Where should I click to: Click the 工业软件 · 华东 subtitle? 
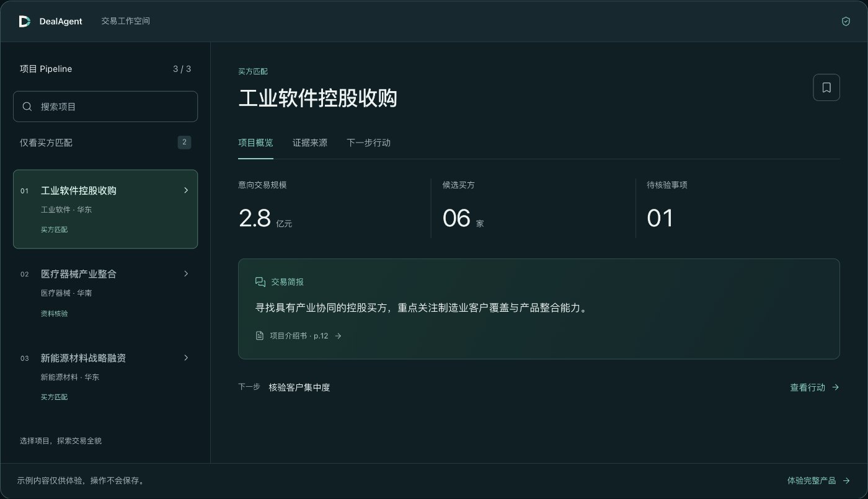tap(66, 210)
